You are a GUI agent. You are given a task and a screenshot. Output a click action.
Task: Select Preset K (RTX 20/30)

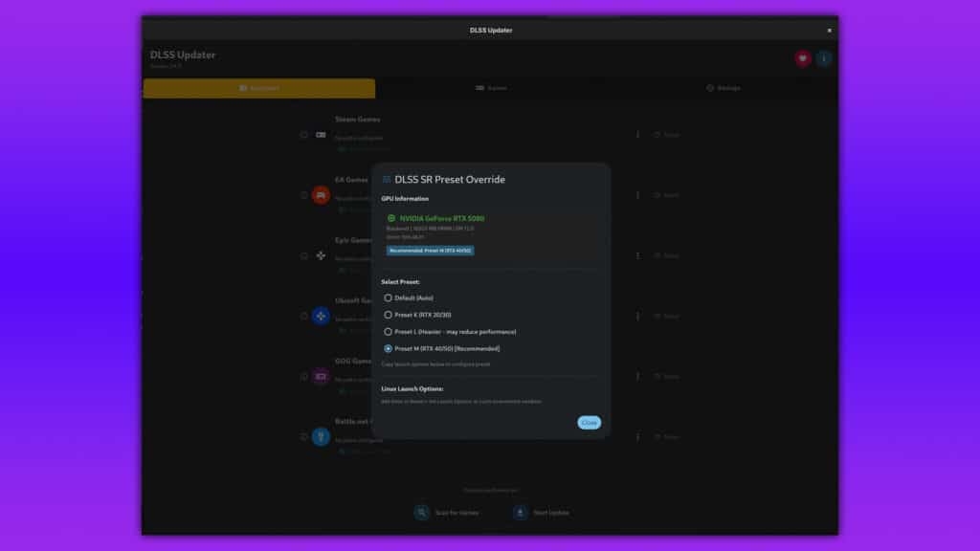click(388, 315)
